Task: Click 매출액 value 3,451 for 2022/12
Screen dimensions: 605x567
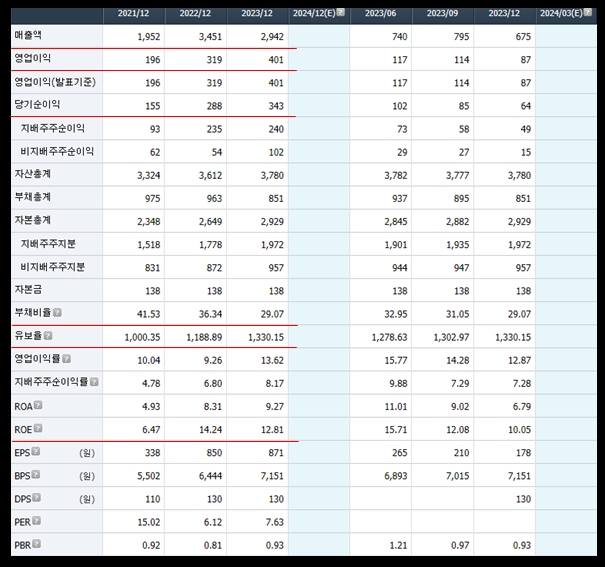Action: click(210, 37)
